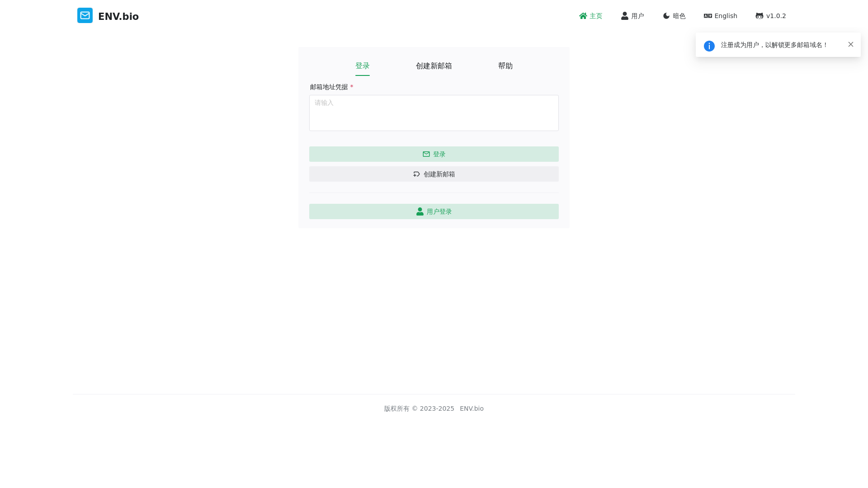868x488 pixels.
Task: Switch to the 创建新邮箱 tab
Action: [x=434, y=66]
